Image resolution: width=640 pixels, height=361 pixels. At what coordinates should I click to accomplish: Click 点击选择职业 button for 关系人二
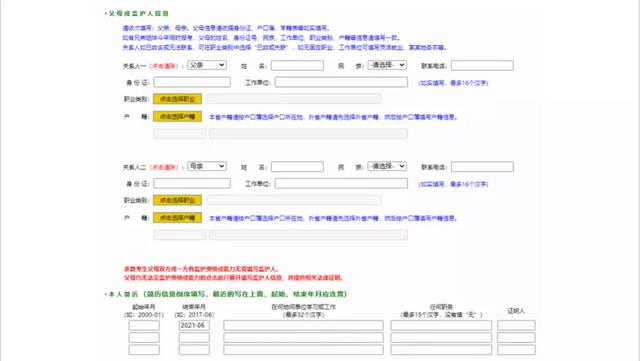coord(178,200)
